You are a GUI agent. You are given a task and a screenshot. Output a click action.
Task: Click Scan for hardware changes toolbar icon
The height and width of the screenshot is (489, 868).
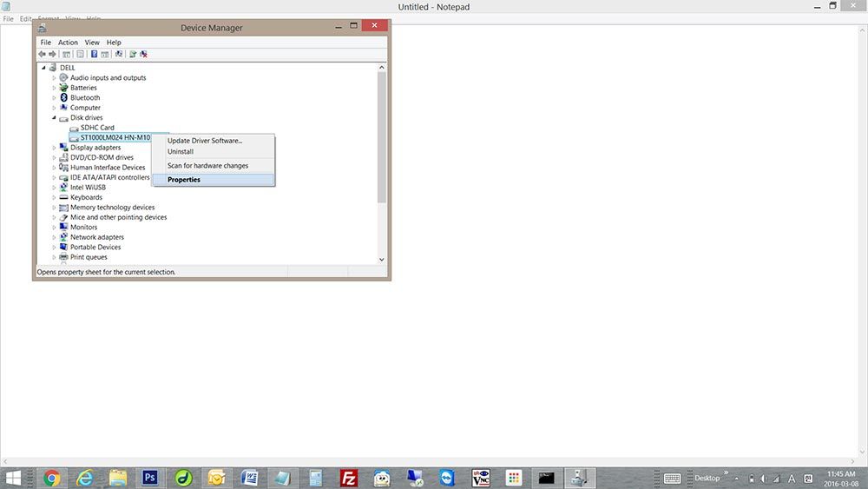click(118, 54)
